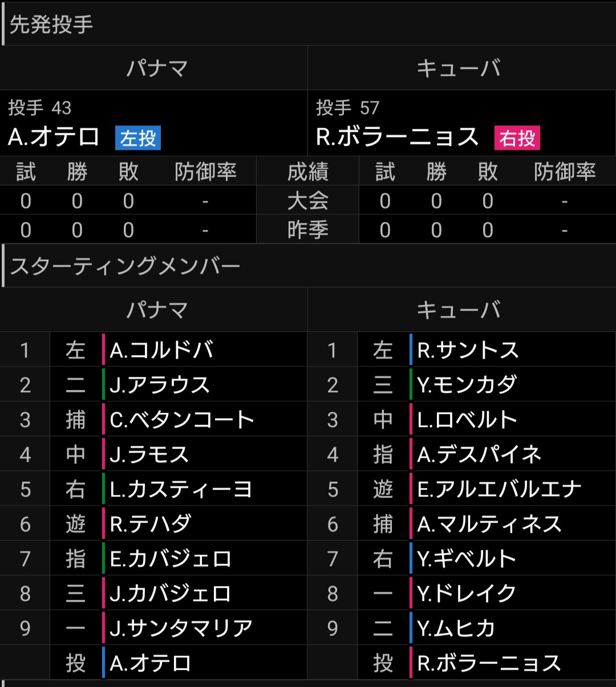Select Panama shortstop R.テハダ
This screenshot has height=687, width=616.
click(x=151, y=524)
